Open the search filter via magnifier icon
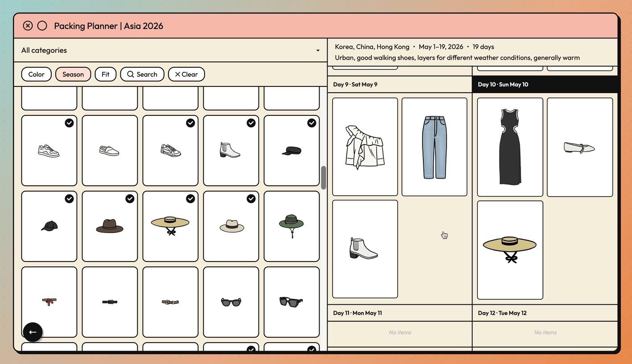The width and height of the screenshot is (632, 364). click(142, 74)
